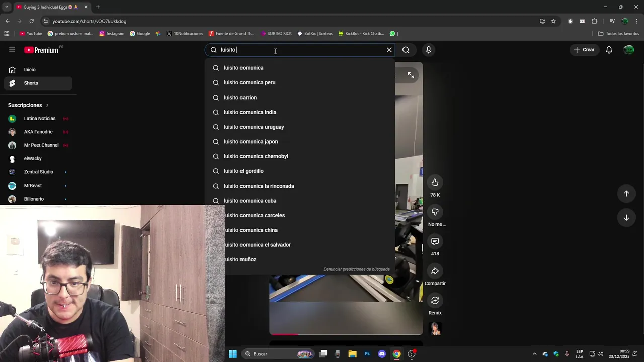Choose suggestion luisito comunica cuba
Image resolution: width=644 pixels, height=362 pixels.
pos(300,201)
